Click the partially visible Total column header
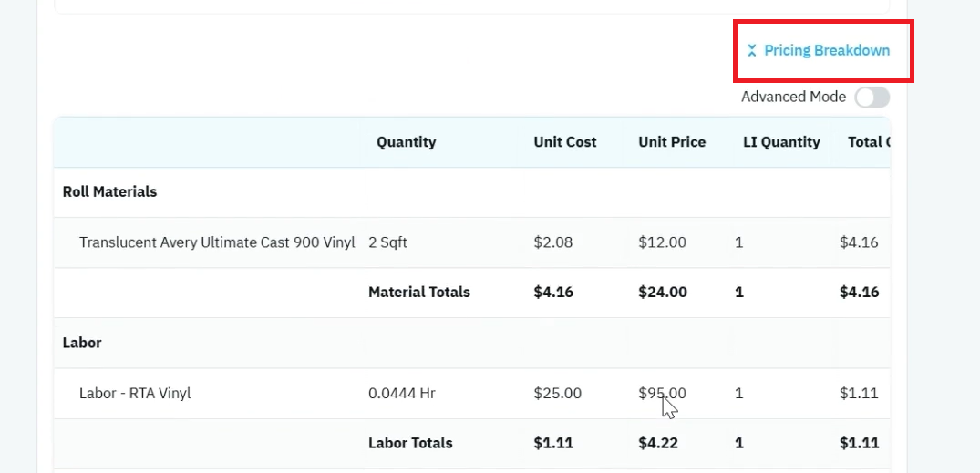980x473 pixels. point(869,142)
